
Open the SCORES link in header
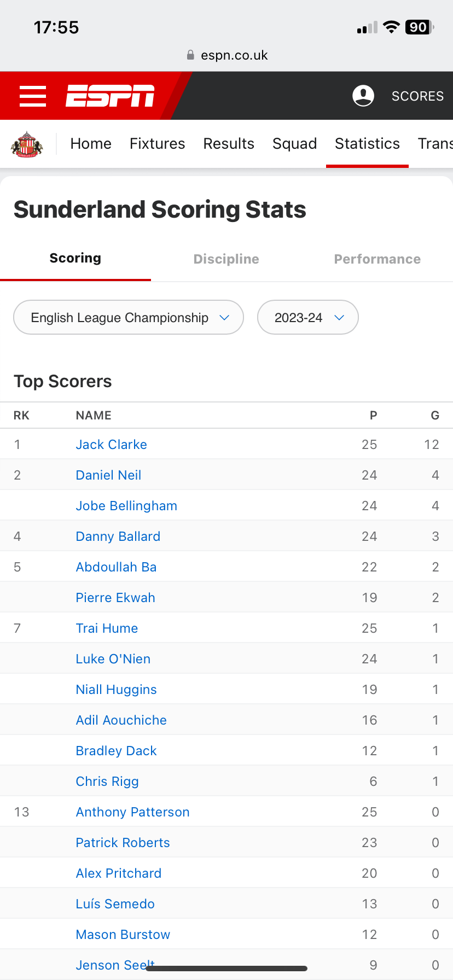(x=417, y=96)
